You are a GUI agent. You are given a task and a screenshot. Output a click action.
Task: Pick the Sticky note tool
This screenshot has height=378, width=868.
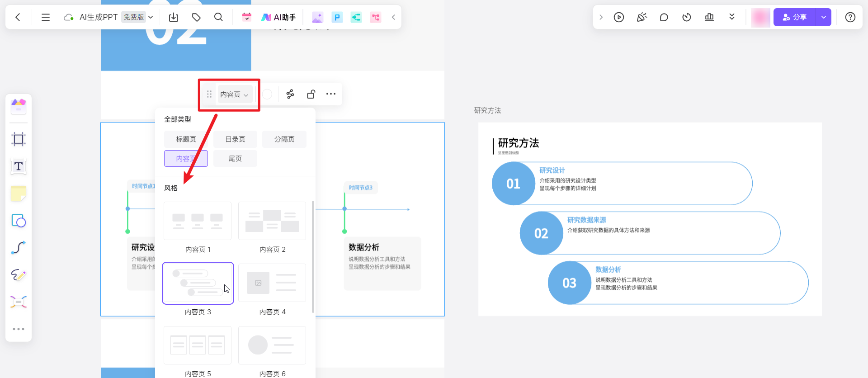19,194
